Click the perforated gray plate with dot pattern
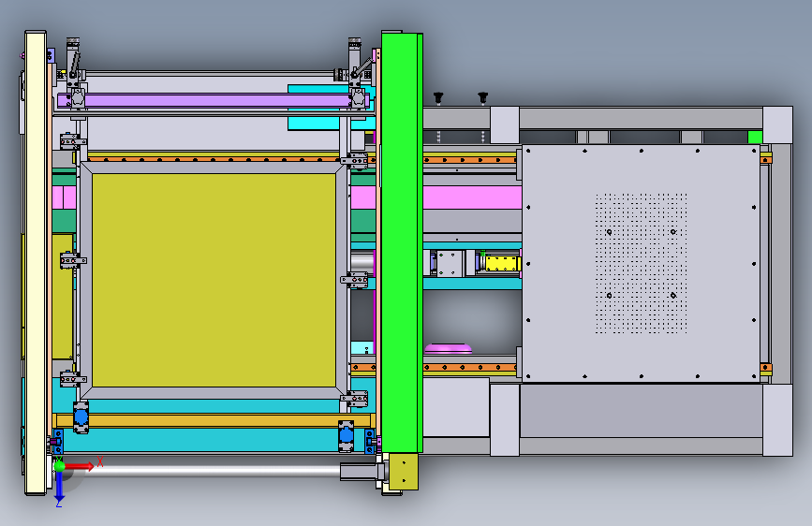The height and width of the screenshot is (526, 812). (642, 263)
